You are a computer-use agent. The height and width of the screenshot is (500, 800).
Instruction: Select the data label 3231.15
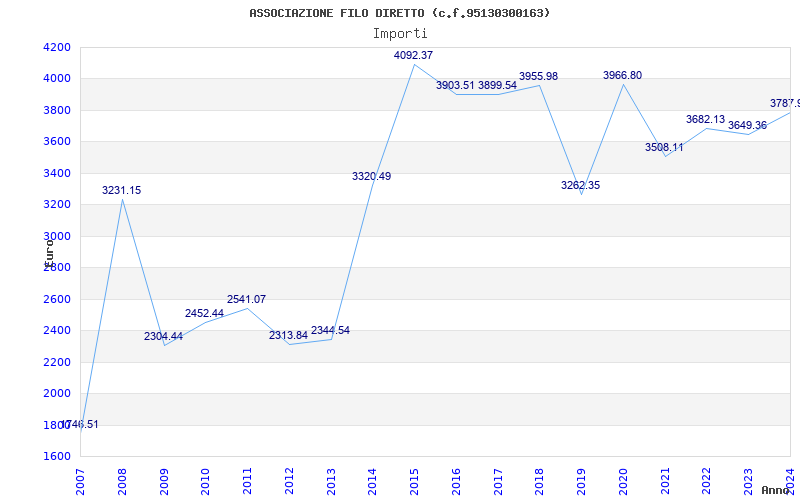pyautogui.click(x=121, y=191)
